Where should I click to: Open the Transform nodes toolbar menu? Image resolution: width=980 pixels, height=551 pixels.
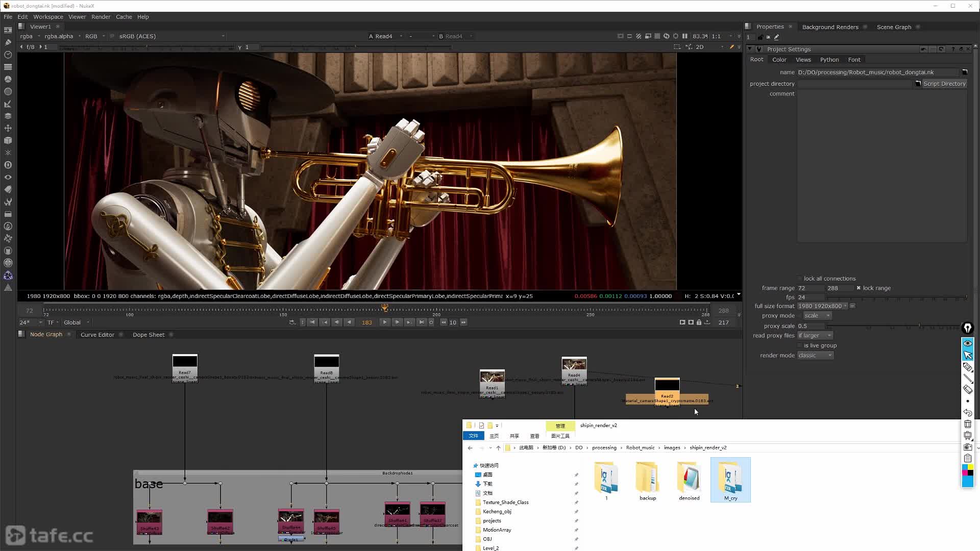8,128
